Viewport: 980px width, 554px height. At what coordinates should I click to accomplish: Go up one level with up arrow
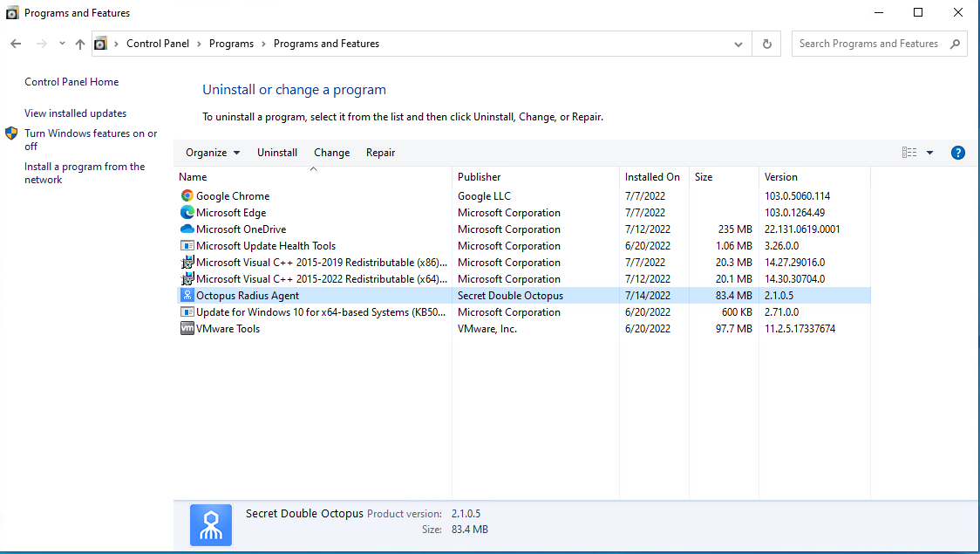80,44
